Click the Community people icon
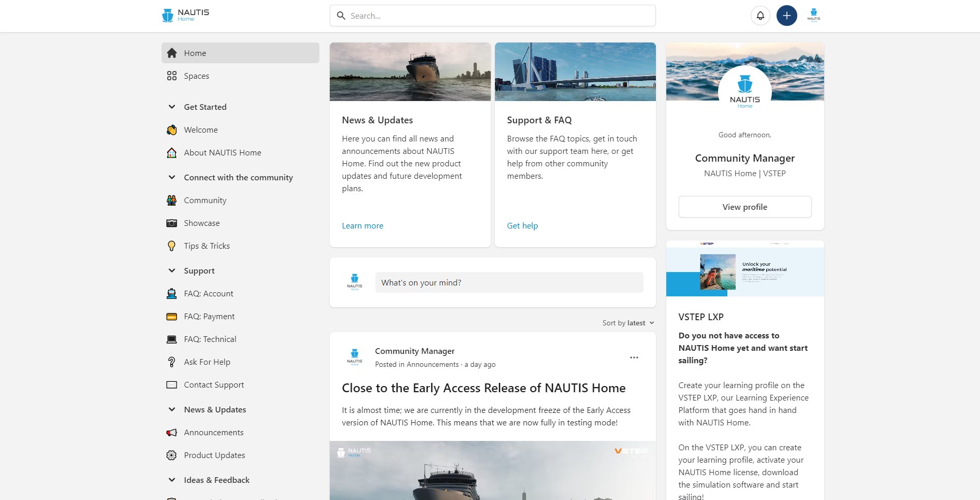The width and height of the screenshot is (980, 500). tap(172, 200)
